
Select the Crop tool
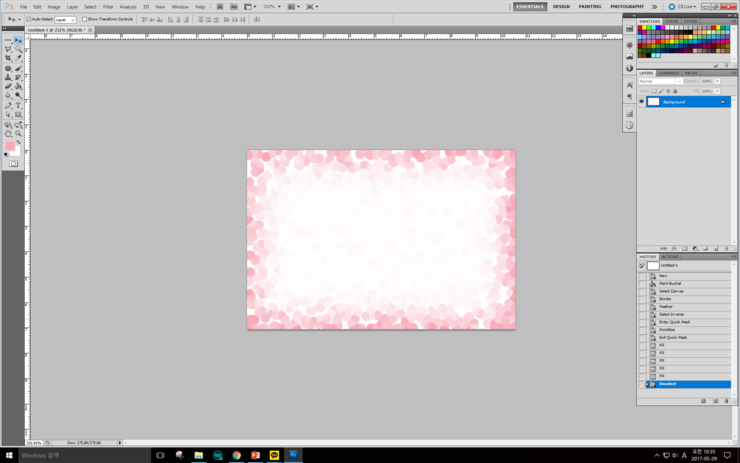(8, 59)
